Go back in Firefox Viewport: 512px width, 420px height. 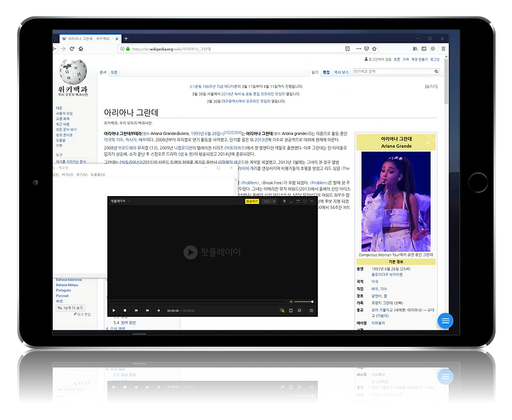(x=55, y=48)
